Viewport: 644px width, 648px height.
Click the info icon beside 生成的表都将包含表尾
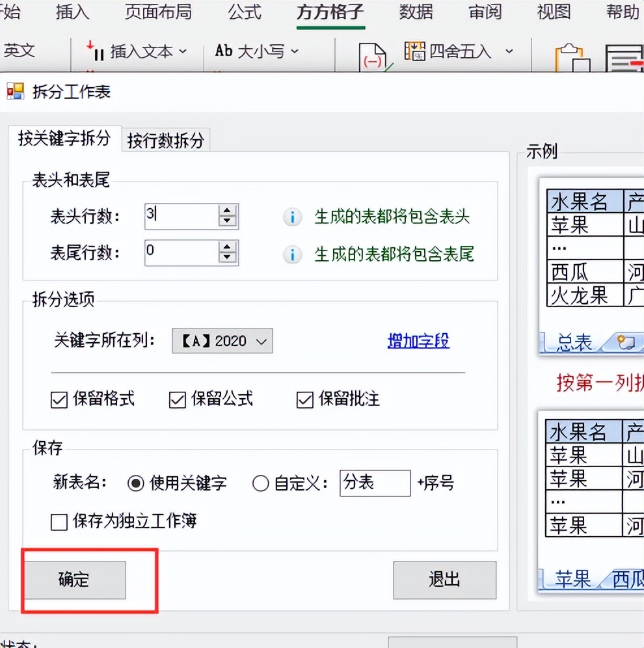pos(292,254)
